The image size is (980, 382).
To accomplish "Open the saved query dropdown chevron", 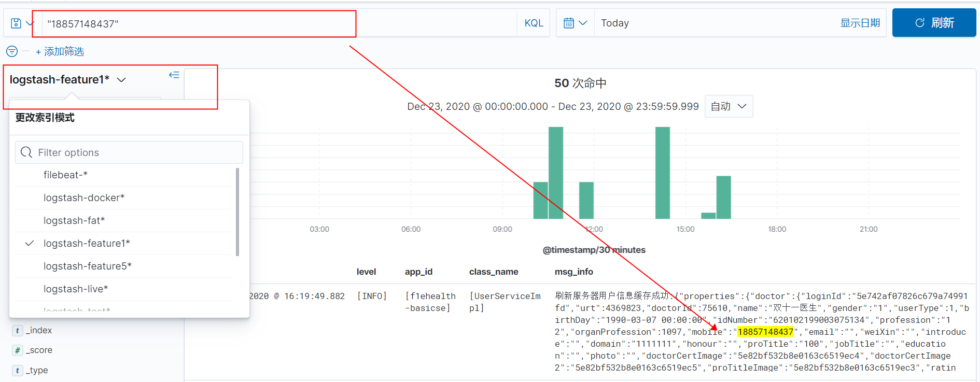I will click(30, 23).
